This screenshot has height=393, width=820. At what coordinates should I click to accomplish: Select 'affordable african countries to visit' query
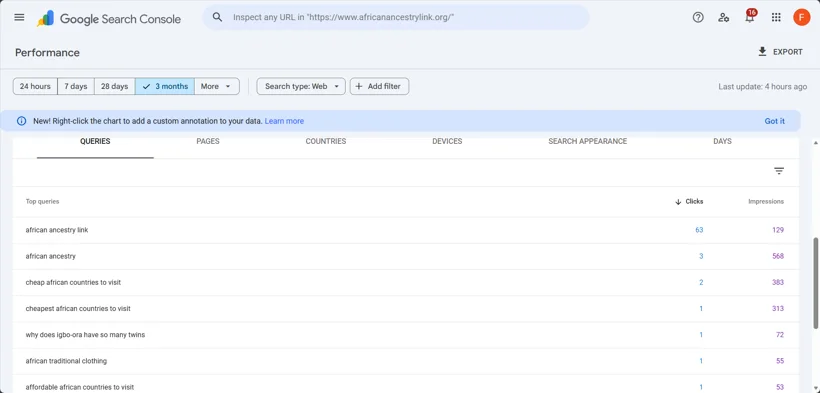click(79, 387)
